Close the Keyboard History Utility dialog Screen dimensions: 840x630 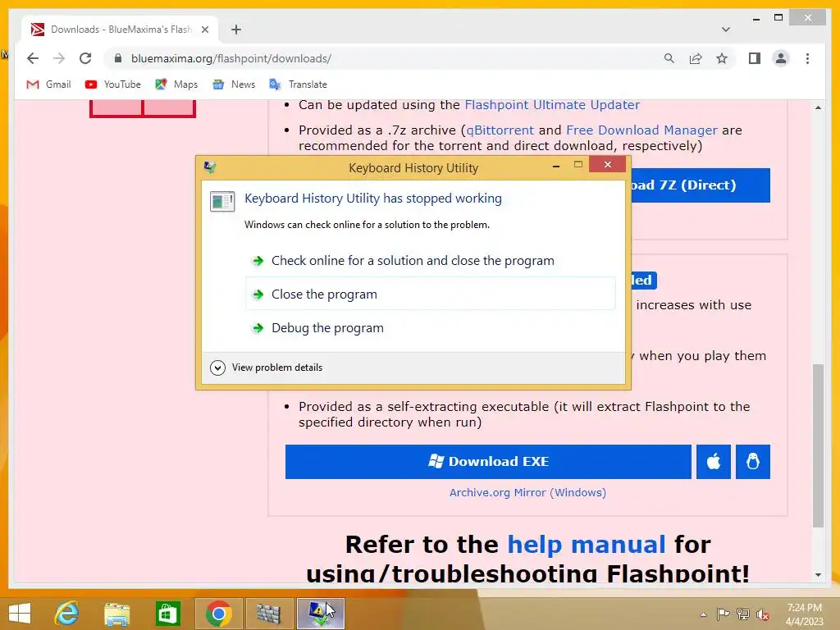click(607, 164)
